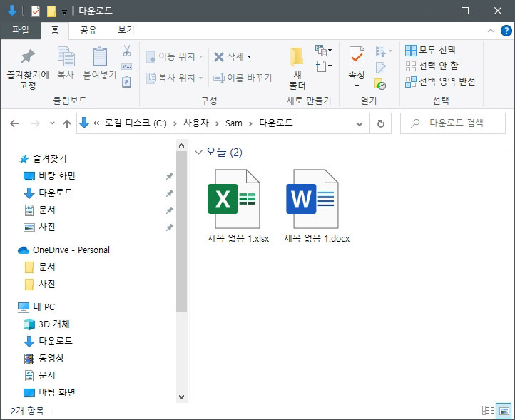Click the Copy (복사) ribbon icon
The width and height of the screenshot is (515, 420).
click(x=66, y=63)
